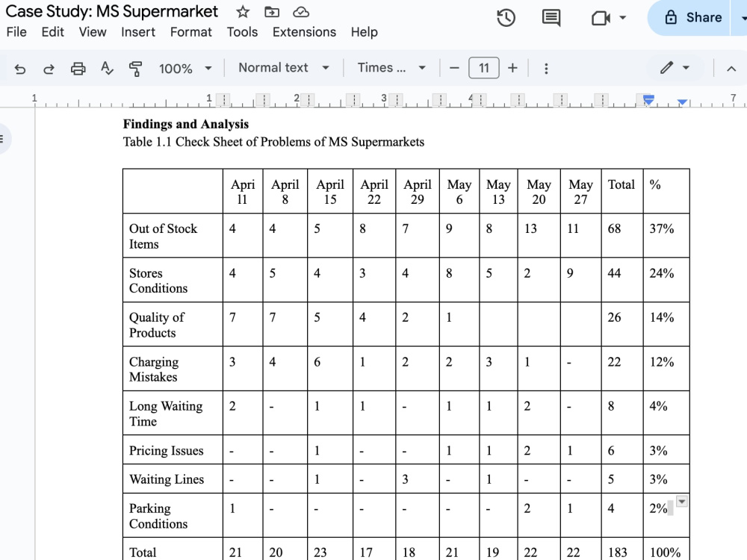Open the Times font dropdown

(391, 68)
